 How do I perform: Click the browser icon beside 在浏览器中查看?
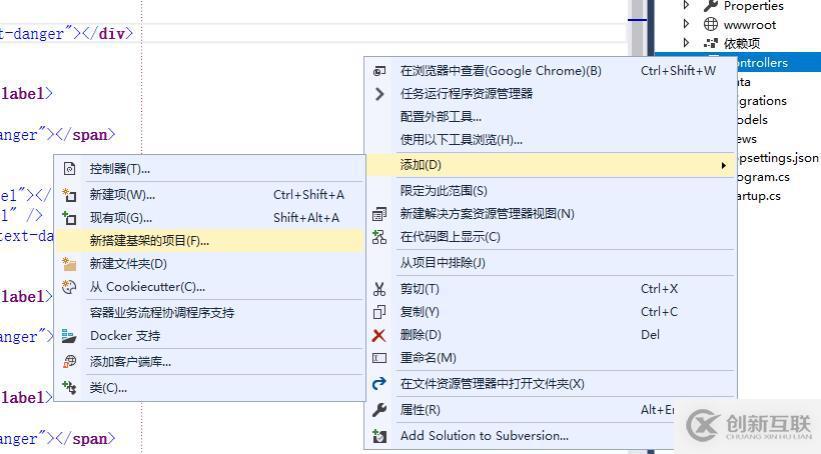coord(380,71)
